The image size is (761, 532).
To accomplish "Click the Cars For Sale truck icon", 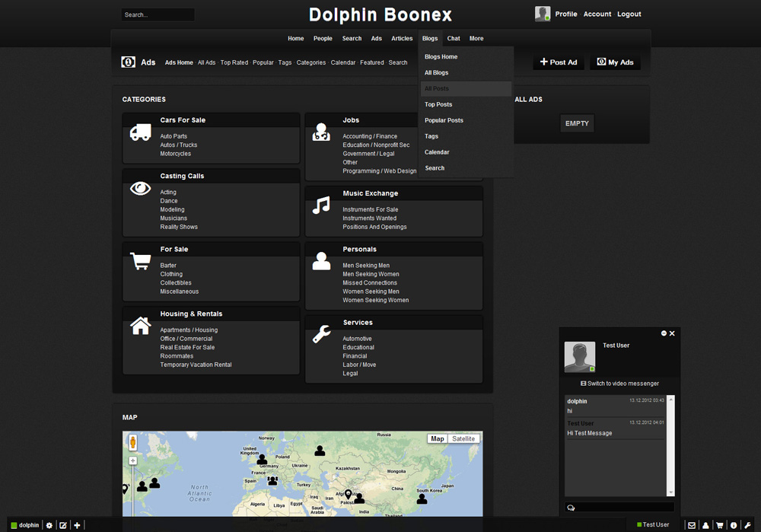I will click(140, 132).
